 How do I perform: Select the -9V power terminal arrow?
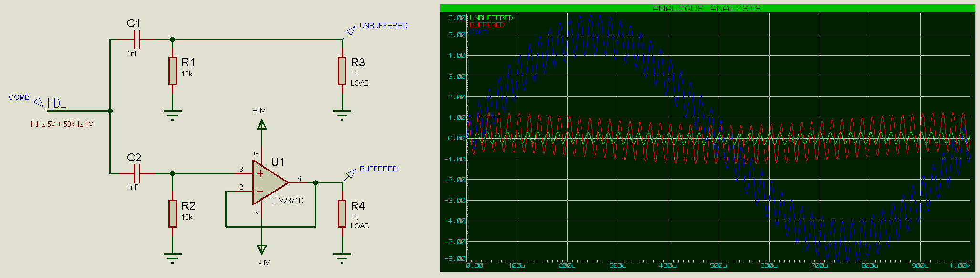tap(261, 249)
